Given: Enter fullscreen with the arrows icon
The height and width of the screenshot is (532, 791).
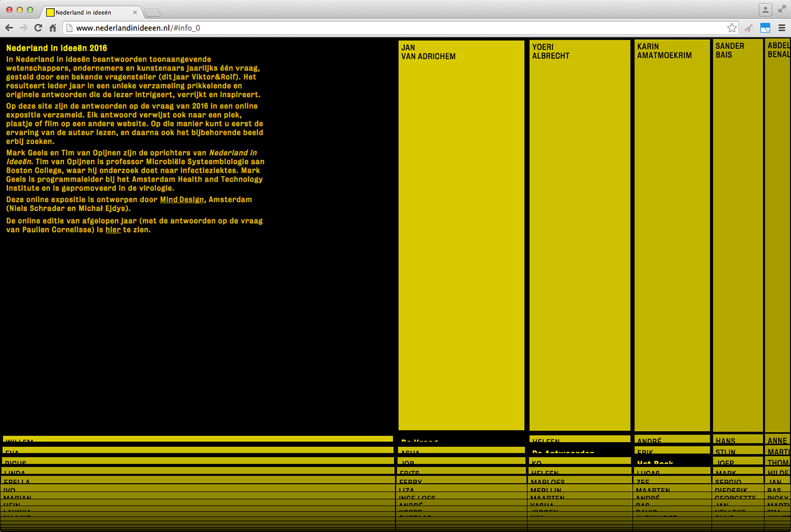Looking at the screenshot, I should pyautogui.click(x=782, y=10).
